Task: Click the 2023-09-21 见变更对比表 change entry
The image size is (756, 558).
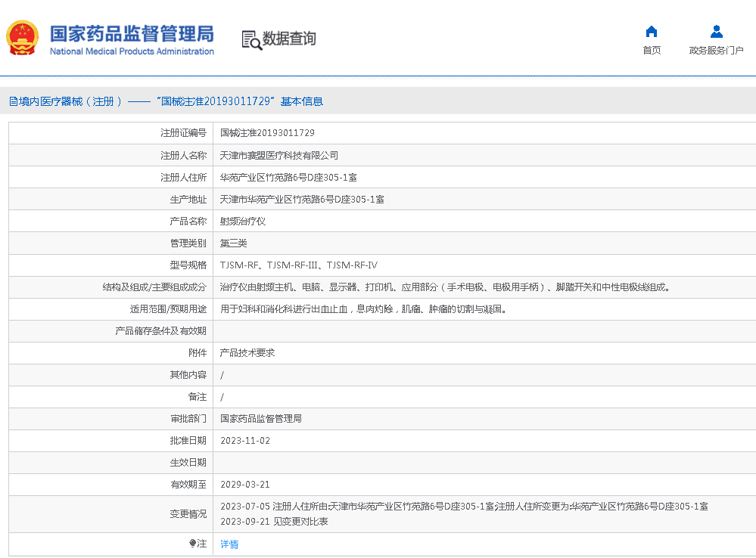Action: pos(274,522)
